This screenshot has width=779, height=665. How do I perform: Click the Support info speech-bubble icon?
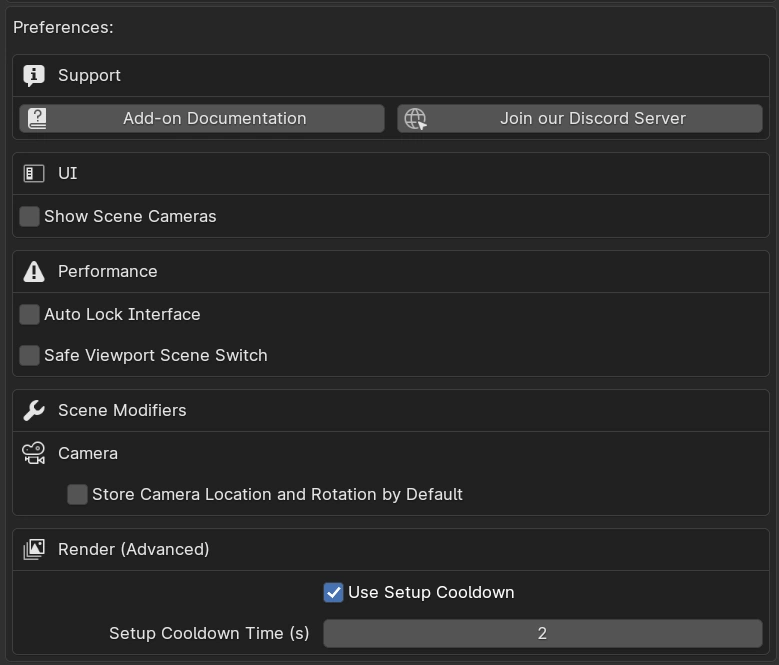point(34,75)
